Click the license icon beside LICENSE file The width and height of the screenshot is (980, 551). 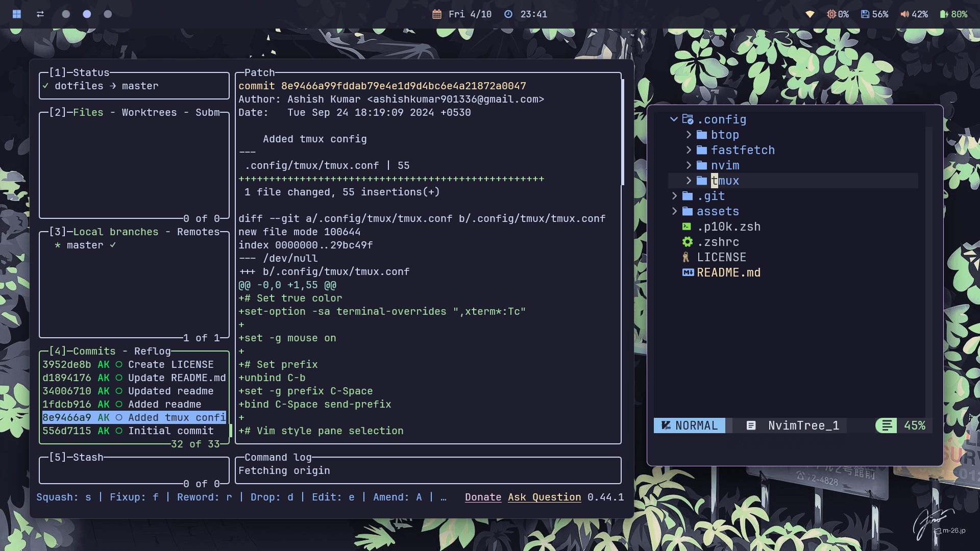(x=686, y=257)
